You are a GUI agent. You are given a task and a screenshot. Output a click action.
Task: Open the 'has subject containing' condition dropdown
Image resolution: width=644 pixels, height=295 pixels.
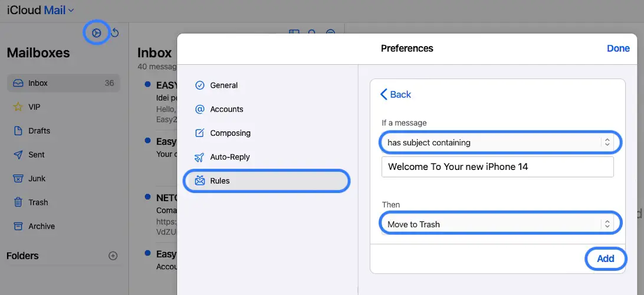coord(498,142)
